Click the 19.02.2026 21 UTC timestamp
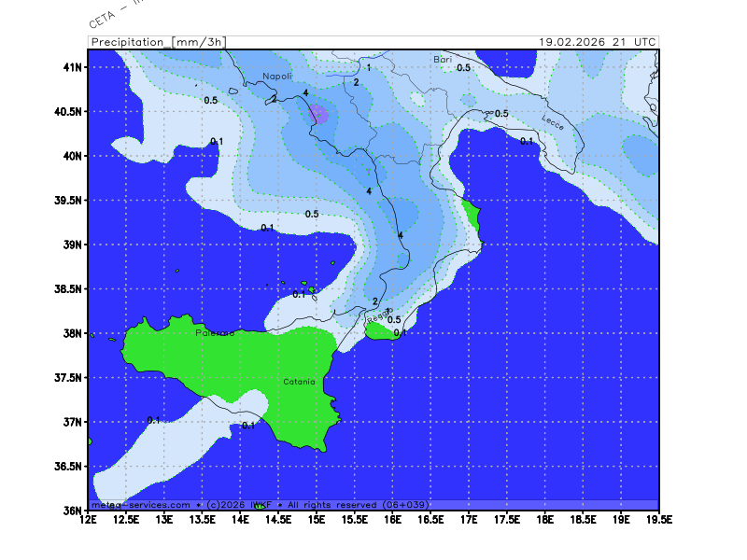747x560 pixels. [x=598, y=42]
